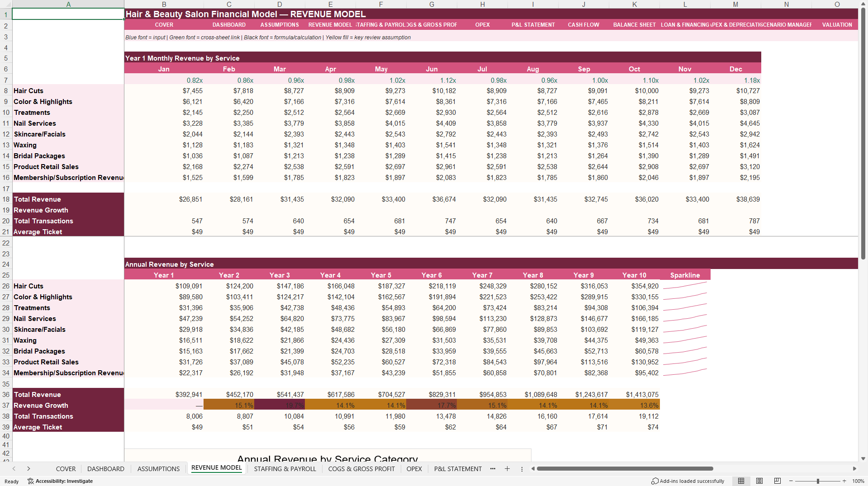Open the OPEX sheet tab
Screen dimensions: 868x486
[414, 469]
